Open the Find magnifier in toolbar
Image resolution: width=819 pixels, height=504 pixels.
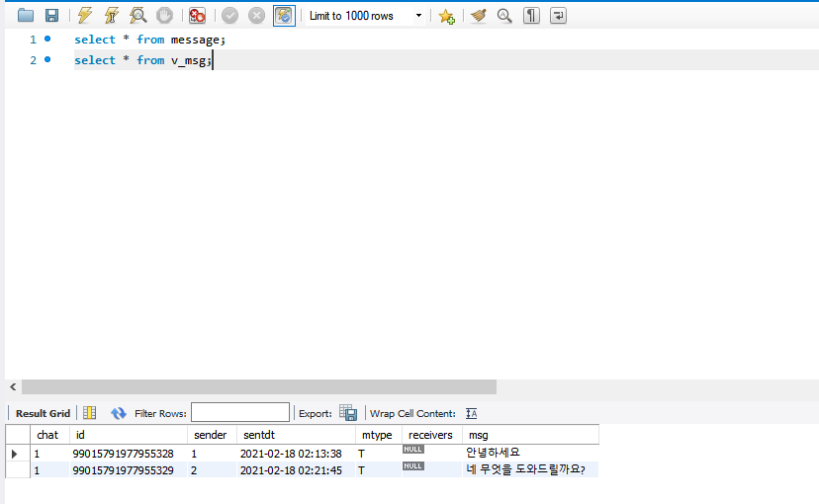(504, 16)
